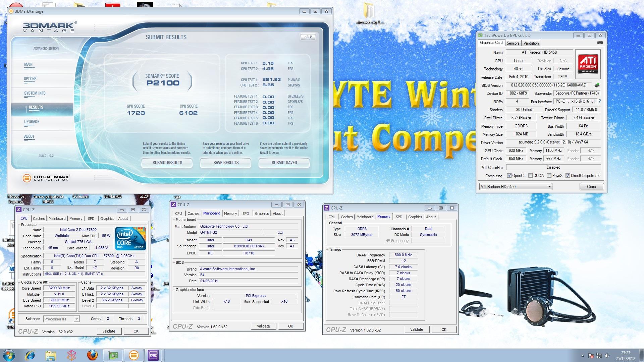Image resolution: width=644 pixels, height=362 pixels.
Task: Switch to CPU-Z taskbar icon
Action: coord(154,355)
